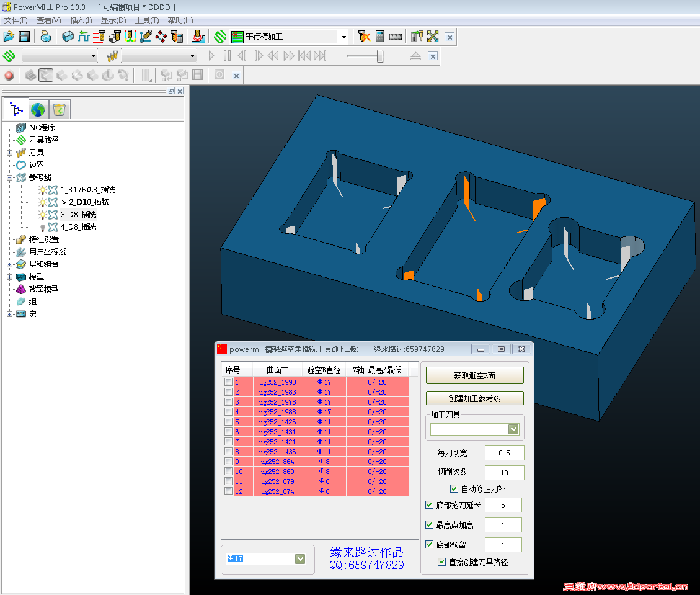Image resolution: width=700 pixels, height=595 pixels.
Task: Open rapid move heights icon
Action: click(99, 36)
